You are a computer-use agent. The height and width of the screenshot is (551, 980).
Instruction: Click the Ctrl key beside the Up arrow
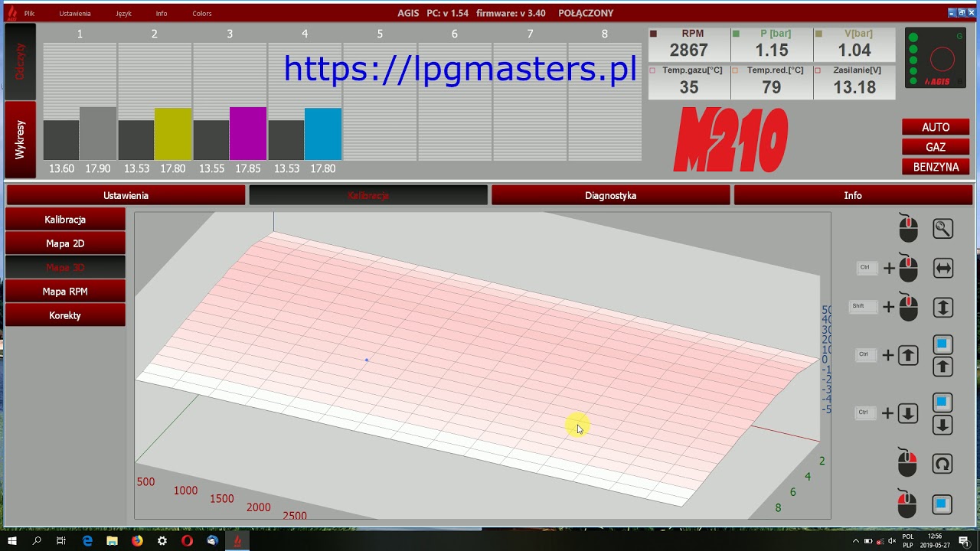click(867, 355)
